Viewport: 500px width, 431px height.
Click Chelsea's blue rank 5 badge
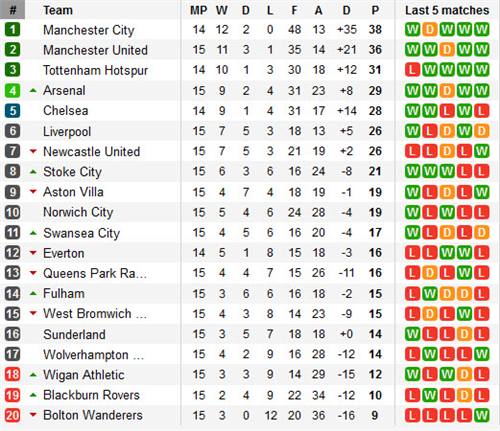pyautogui.click(x=12, y=111)
